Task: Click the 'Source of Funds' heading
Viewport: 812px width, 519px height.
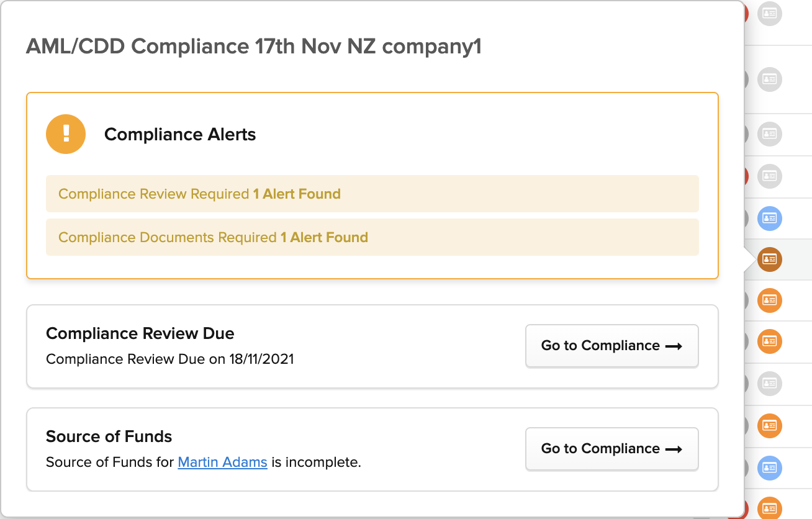Action: point(109,436)
